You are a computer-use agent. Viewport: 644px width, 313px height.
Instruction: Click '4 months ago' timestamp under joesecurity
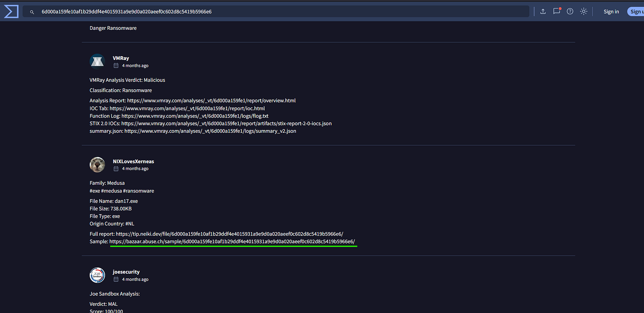tap(135, 279)
